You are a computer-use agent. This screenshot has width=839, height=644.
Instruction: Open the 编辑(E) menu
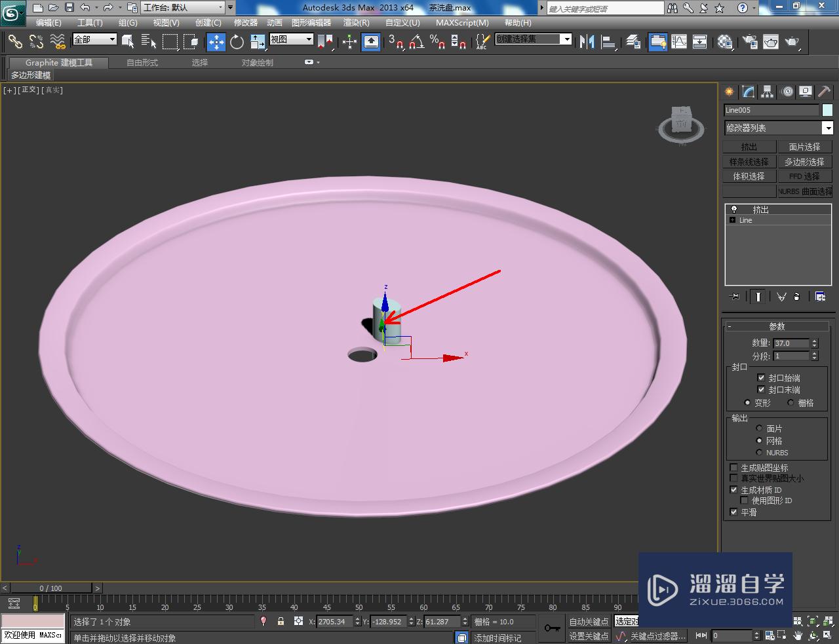[49, 22]
